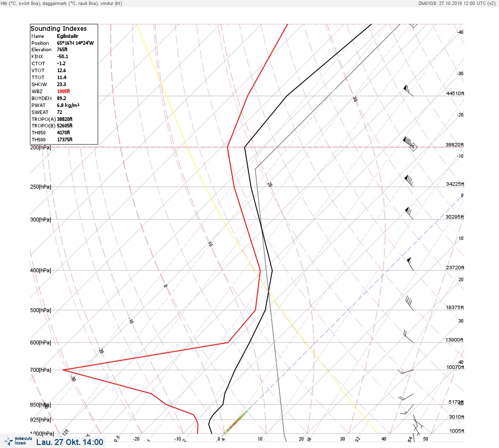Click the wind barb at 400 hPa level

410,264
